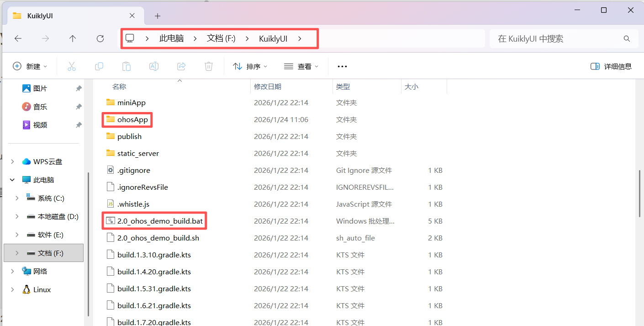644x326 pixels.
Task: Expand the 文档 (F:) drive node
Action: pos(17,253)
